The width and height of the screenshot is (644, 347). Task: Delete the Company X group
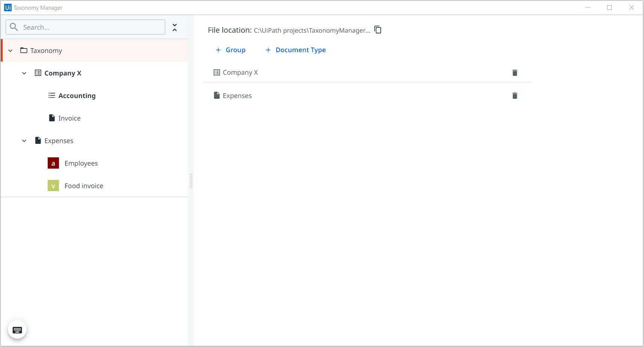point(515,73)
